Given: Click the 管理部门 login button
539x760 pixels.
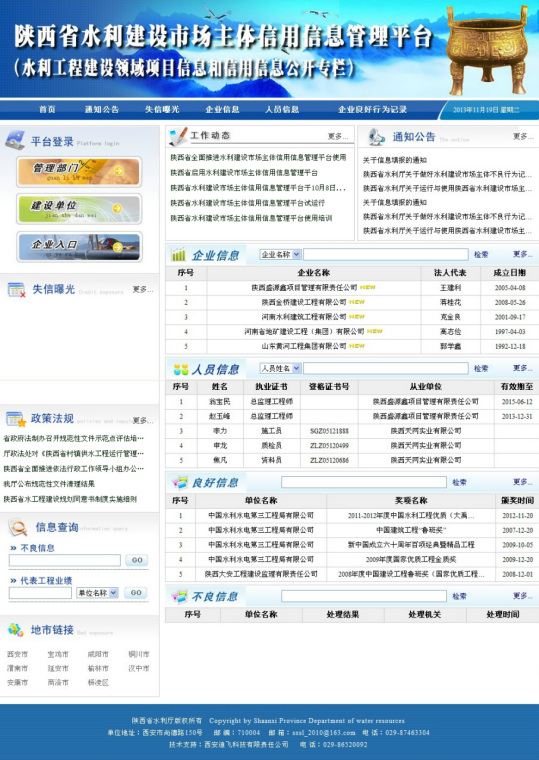Looking at the screenshot, I should tap(79, 172).
